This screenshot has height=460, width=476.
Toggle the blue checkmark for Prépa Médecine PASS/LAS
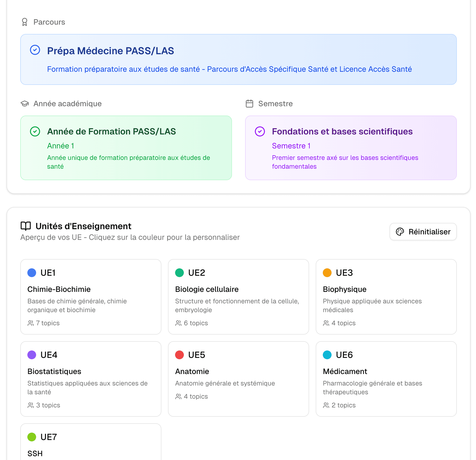(35, 50)
